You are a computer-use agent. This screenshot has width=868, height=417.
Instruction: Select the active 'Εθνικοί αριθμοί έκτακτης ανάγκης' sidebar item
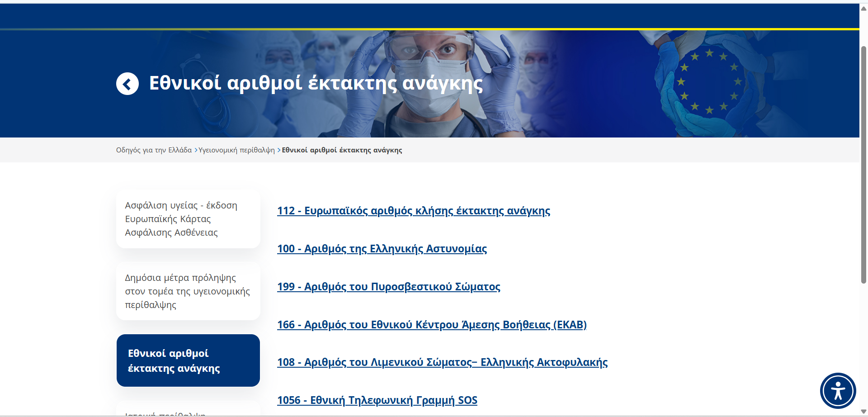click(x=188, y=360)
